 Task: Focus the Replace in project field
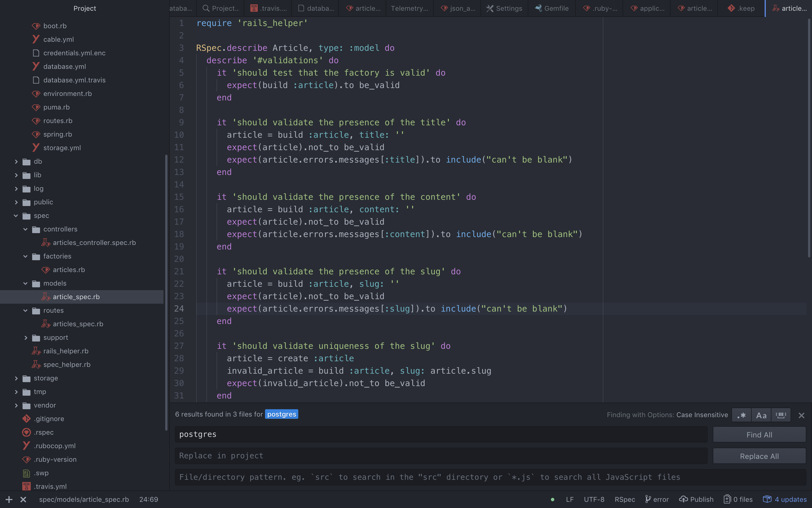(x=441, y=456)
